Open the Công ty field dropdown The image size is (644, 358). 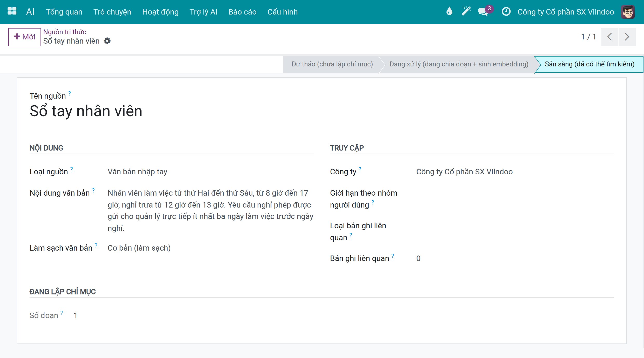click(x=515, y=172)
